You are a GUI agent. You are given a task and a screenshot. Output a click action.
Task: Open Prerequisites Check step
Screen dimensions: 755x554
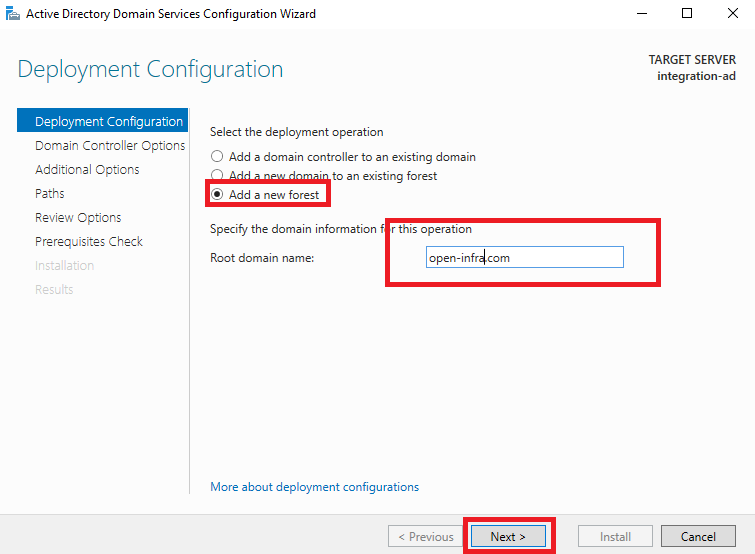click(89, 242)
